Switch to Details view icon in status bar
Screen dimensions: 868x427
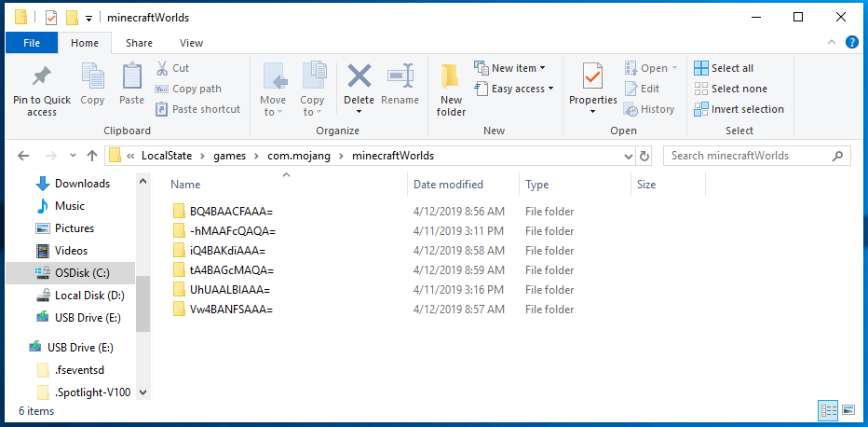[x=829, y=410]
